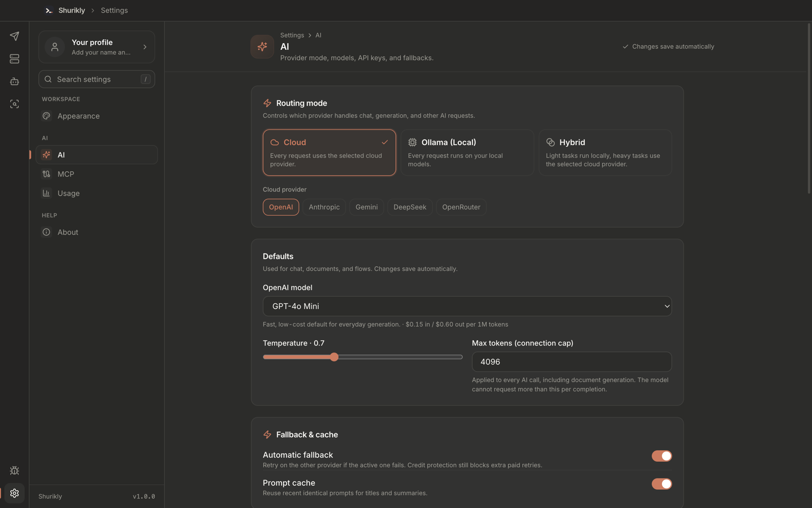Click the profile avatar icon

click(x=55, y=47)
